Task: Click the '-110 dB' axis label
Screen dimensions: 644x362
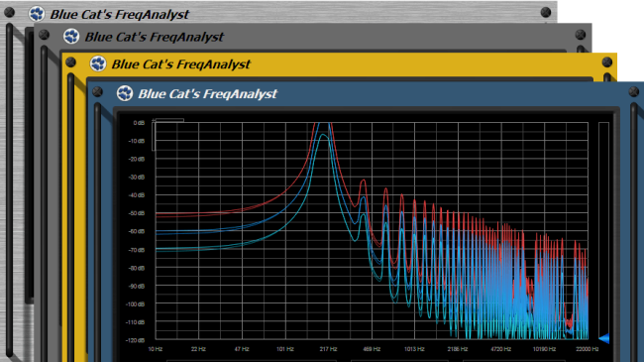Action: [135, 322]
